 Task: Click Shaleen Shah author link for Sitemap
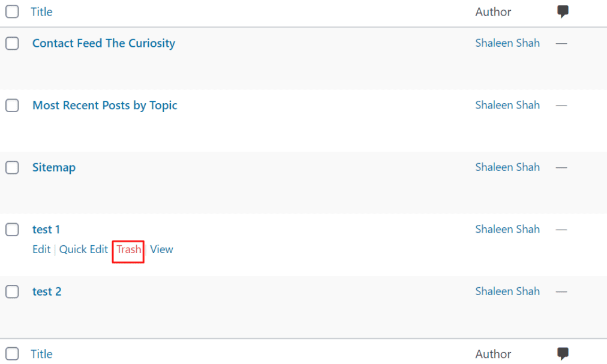click(x=507, y=167)
